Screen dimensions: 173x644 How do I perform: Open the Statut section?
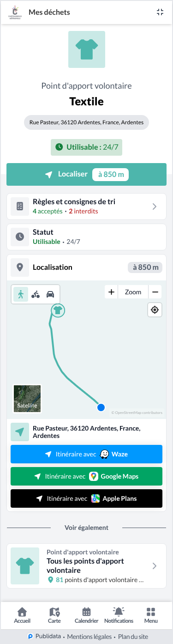[x=86, y=237]
